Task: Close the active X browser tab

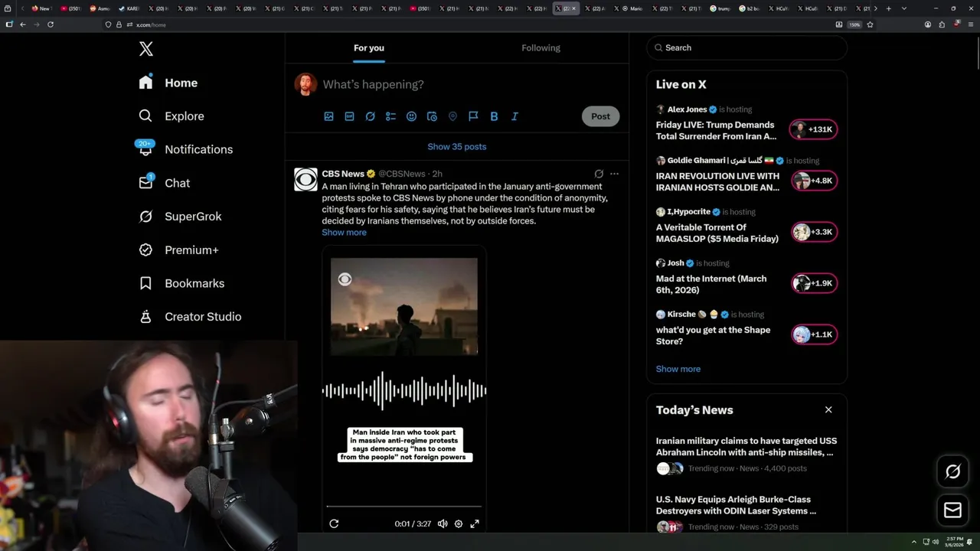Action: tap(574, 8)
